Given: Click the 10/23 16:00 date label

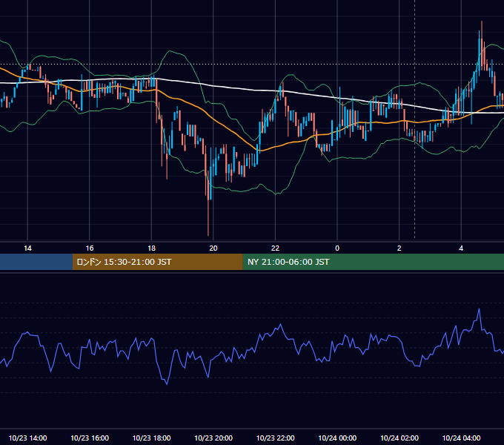Looking at the screenshot, I should 90,438.
